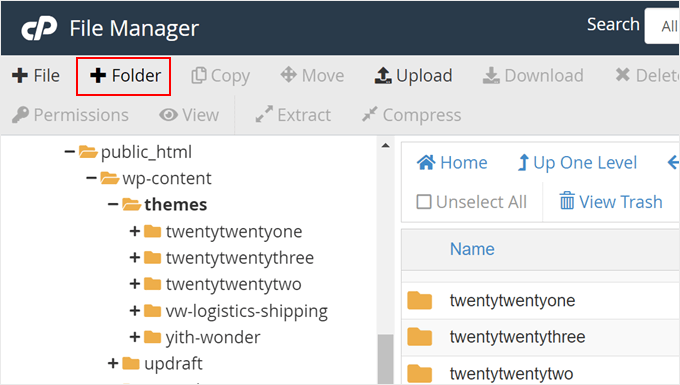
Task: Expand twentytwentytwo in the tree
Action: (x=134, y=284)
